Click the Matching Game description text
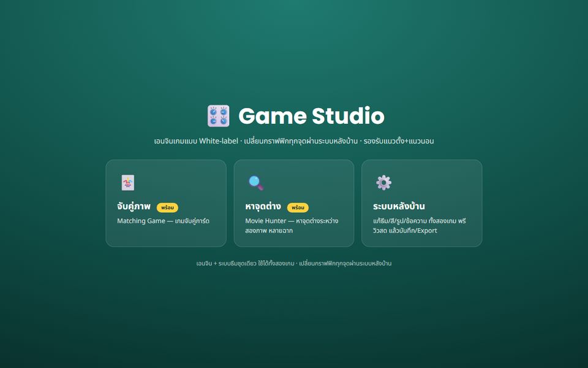The image size is (588, 368). [163, 221]
